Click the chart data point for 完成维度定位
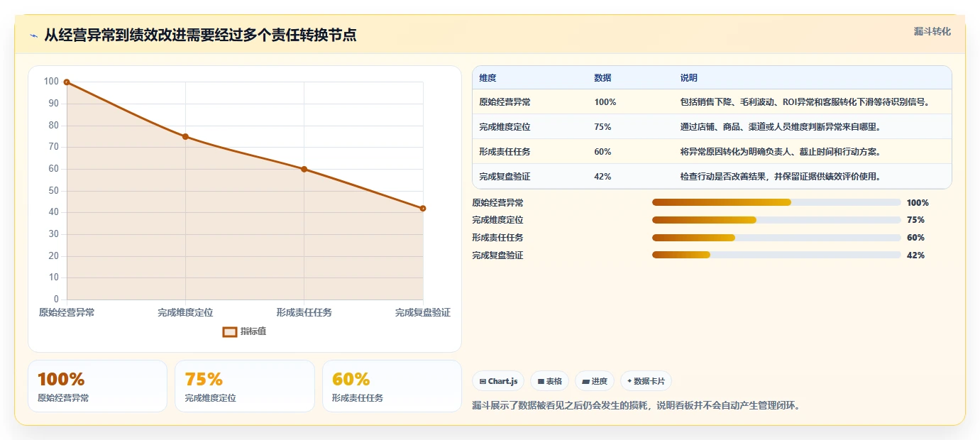The image size is (980, 440). point(185,136)
